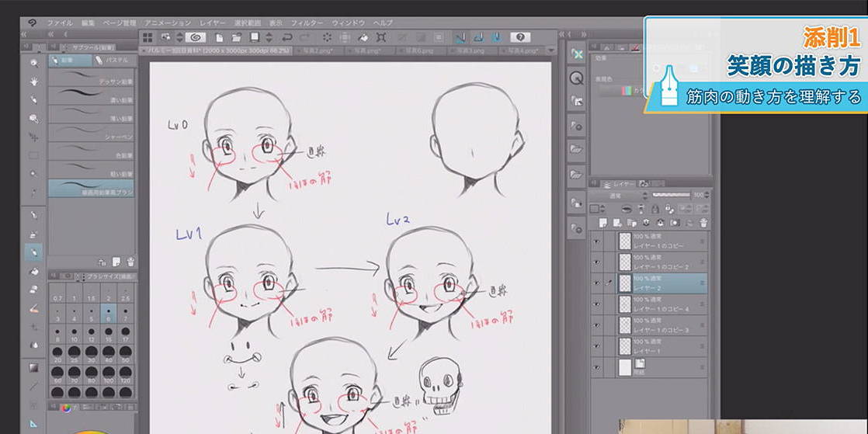Select the active Pencil tool

pyautogui.click(x=33, y=252)
